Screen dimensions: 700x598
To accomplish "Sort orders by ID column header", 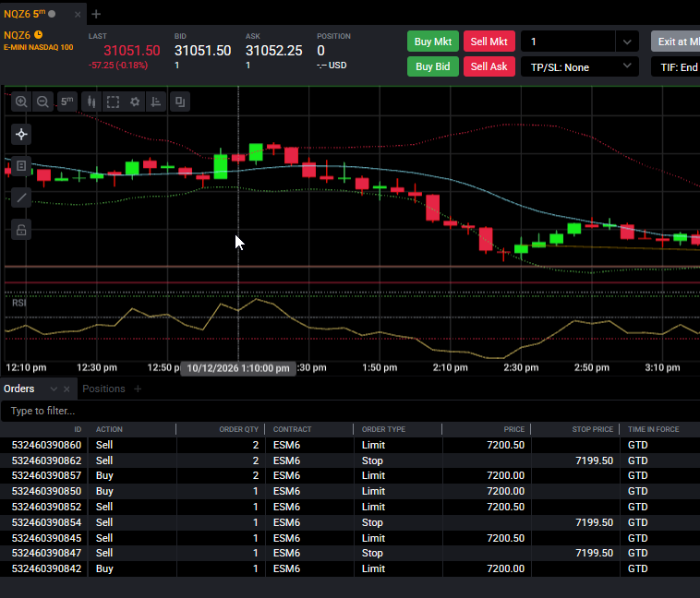I will (x=78, y=429).
